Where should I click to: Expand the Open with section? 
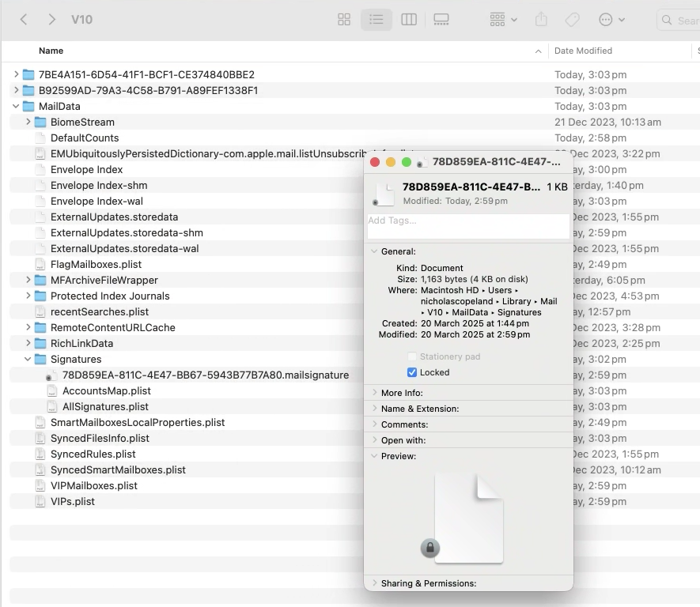pos(374,440)
